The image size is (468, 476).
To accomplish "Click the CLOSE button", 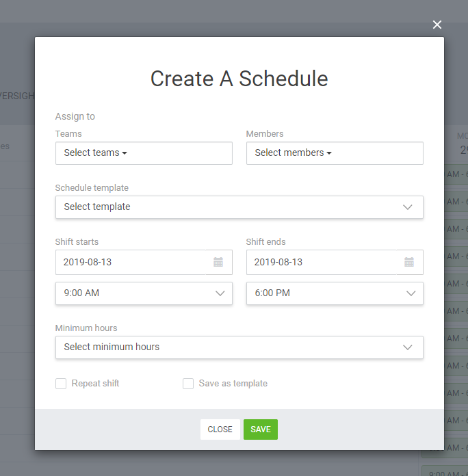I will (x=220, y=429).
